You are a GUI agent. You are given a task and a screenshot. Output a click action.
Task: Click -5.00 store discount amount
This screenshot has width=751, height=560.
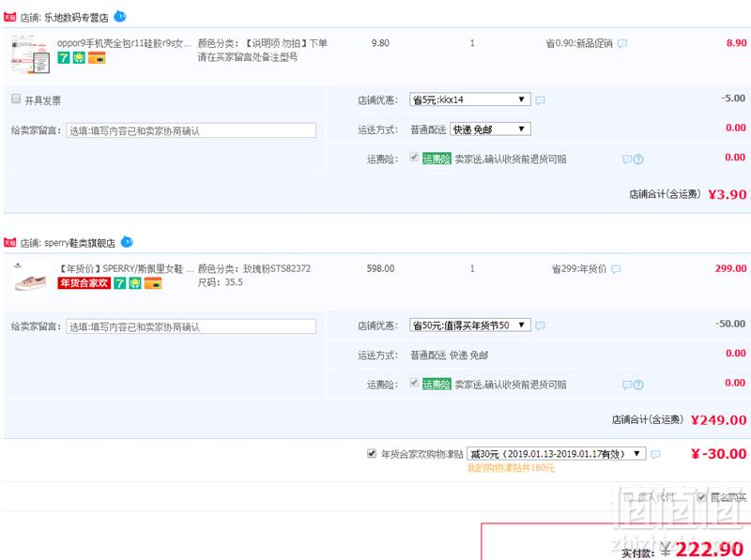pyautogui.click(x=733, y=98)
